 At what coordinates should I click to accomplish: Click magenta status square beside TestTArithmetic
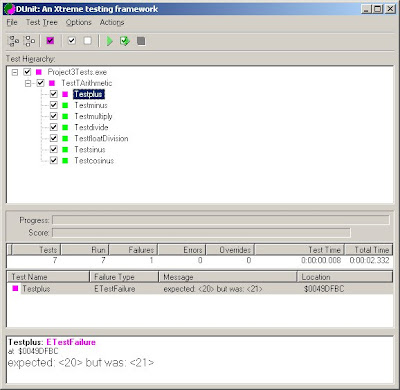(x=52, y=83)
